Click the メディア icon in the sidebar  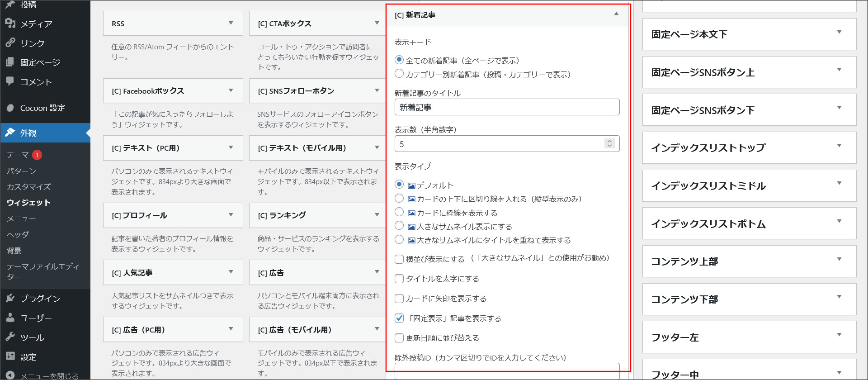(x=10, y=24)
